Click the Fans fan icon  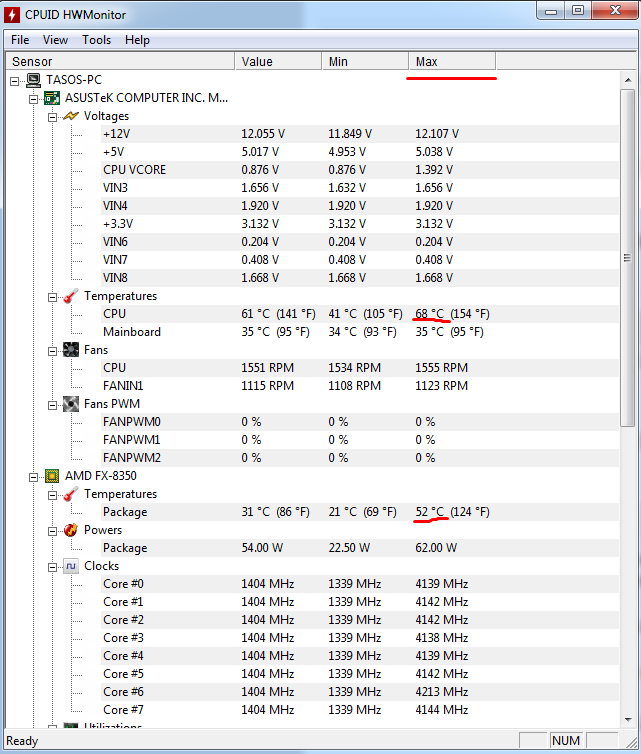pyautogui.click(x=71, y=350)
